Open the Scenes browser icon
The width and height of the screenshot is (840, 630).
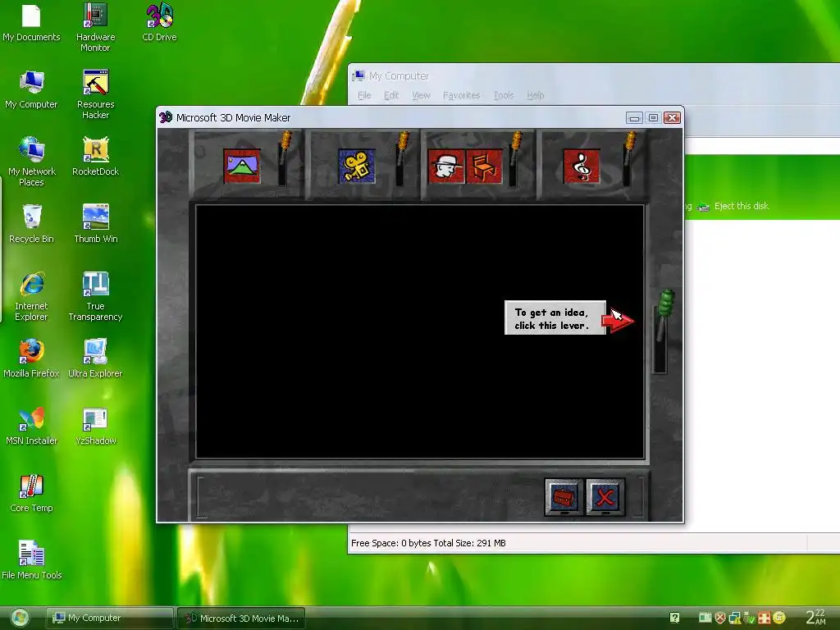242,166
